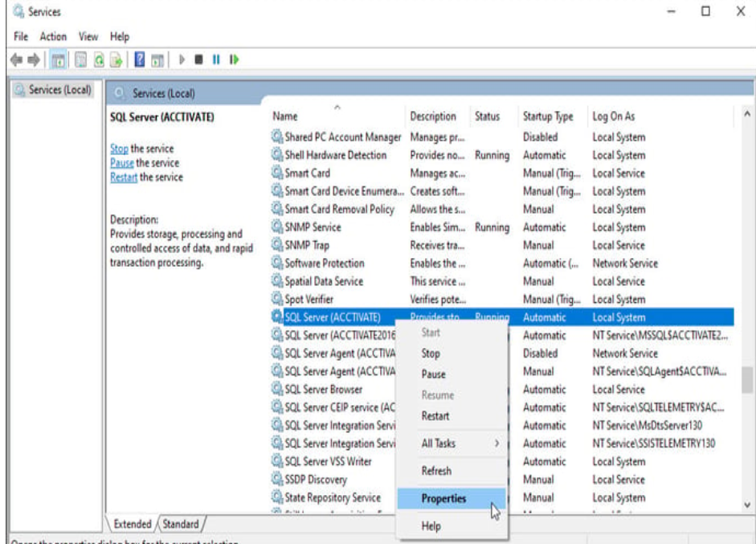Click the Show/Hide Console Tree icon
756x544 pixels.
59,60
